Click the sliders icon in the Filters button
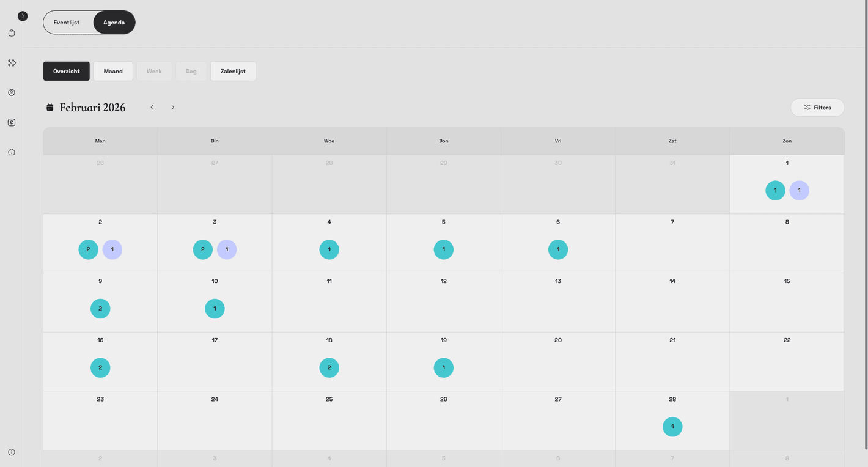This screenshot has height=467, width=868. 807,108
